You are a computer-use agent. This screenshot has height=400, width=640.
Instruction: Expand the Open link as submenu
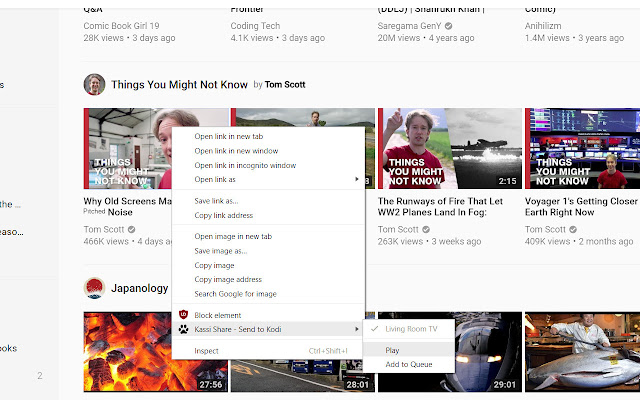click(268, 180)
